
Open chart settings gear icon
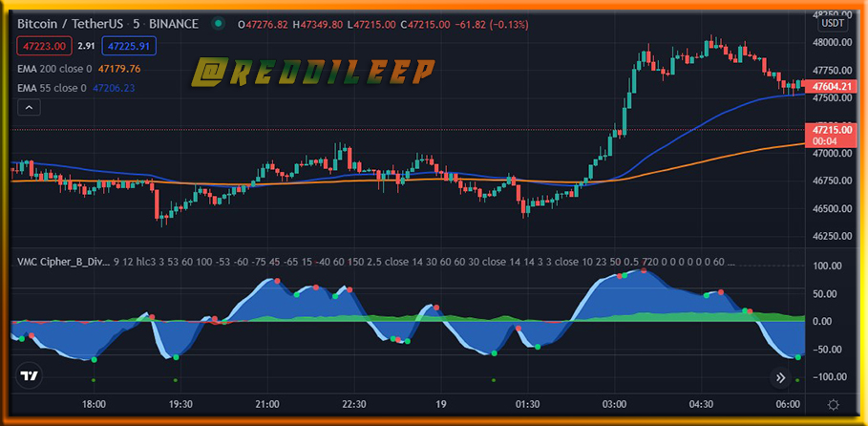click(834, 405)
